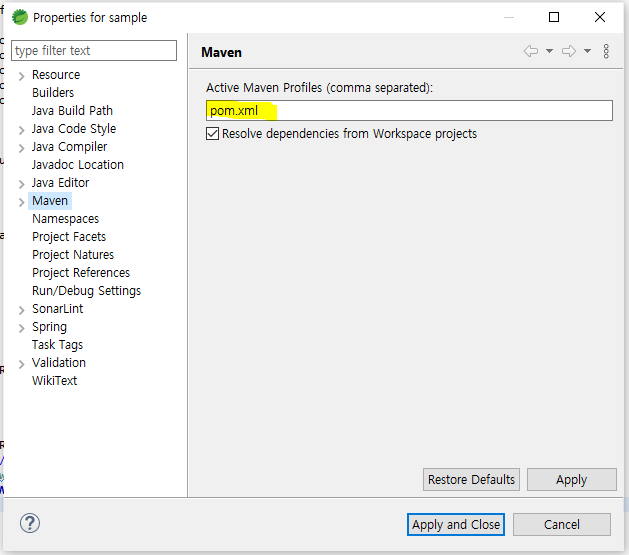Select Resource in the properties tree
Viewport: 629px width, 555px height.
click(x=56, y=75)
